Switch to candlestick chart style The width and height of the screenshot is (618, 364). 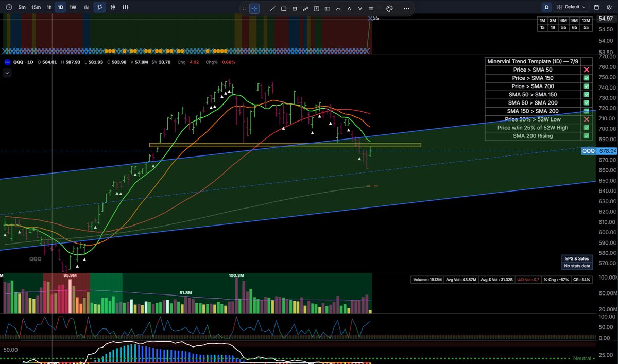coord(112,8)
